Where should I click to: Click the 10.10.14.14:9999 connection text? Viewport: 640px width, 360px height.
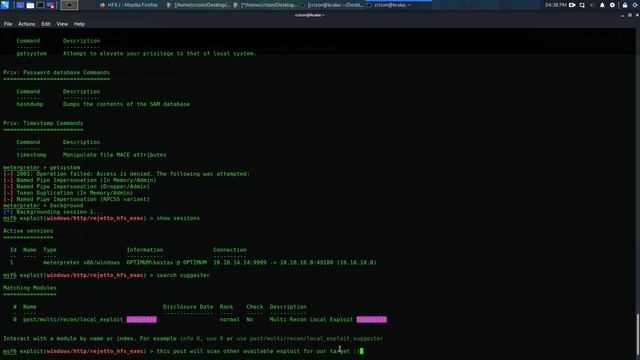tap(240, 262)
